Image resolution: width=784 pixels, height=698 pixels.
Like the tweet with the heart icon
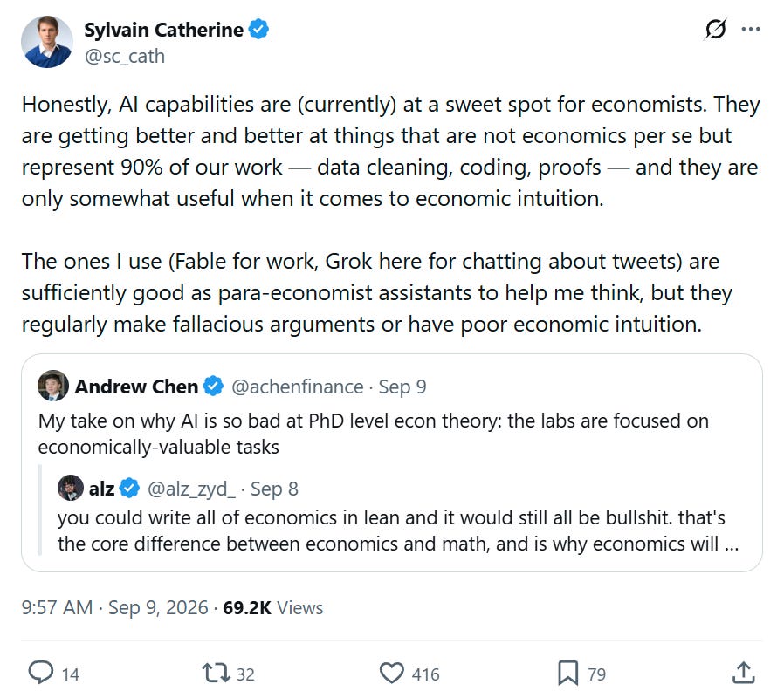tap(391, 673)
